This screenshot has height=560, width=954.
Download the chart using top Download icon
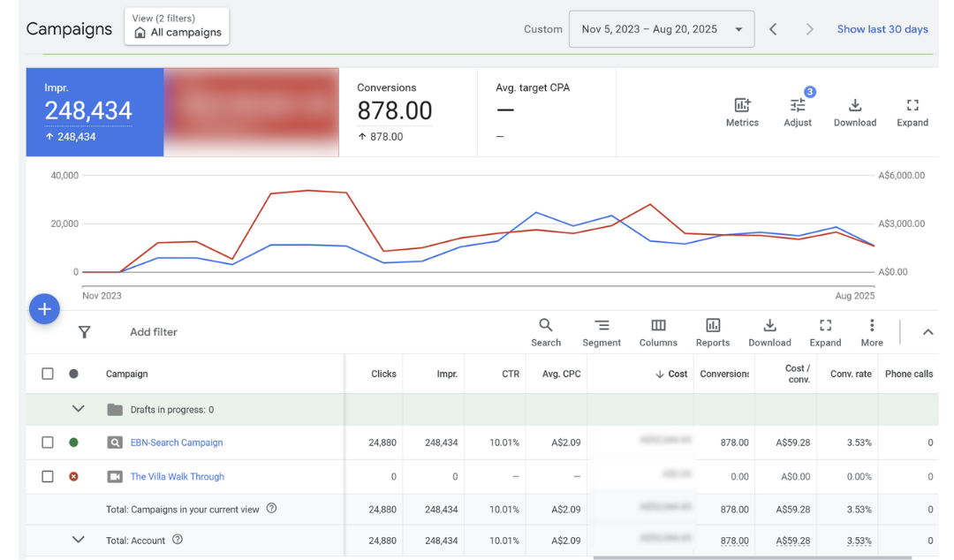coord(854,106)
